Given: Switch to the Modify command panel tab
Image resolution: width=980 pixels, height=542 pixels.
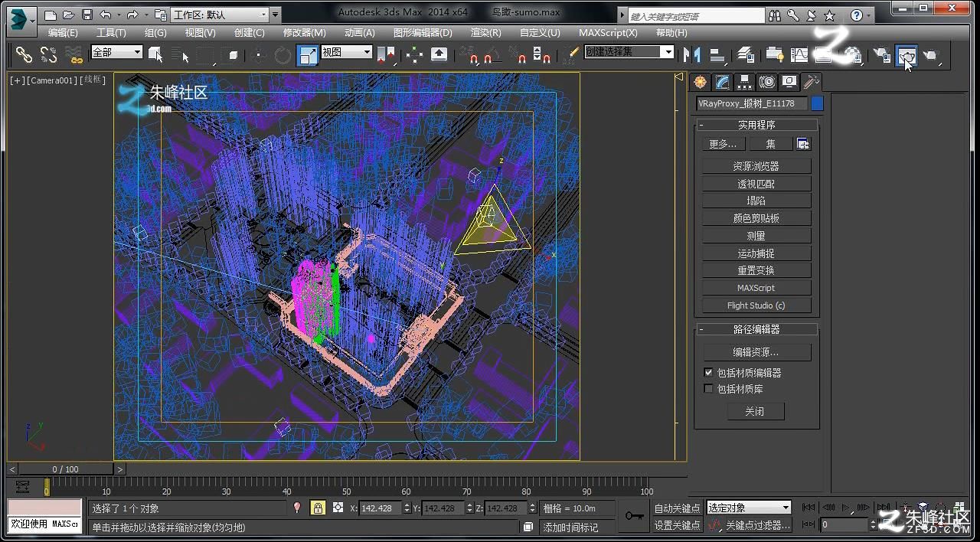Looking at the screenshot, I should pos(722,82).
